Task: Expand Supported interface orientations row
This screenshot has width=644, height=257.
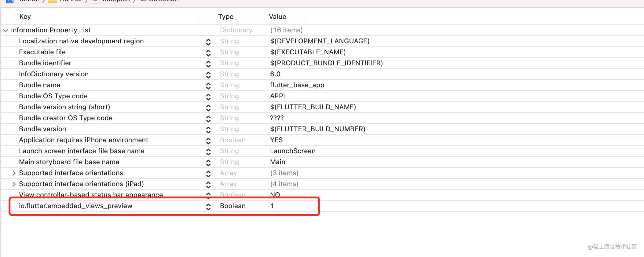Action: (x=14, y=173)
